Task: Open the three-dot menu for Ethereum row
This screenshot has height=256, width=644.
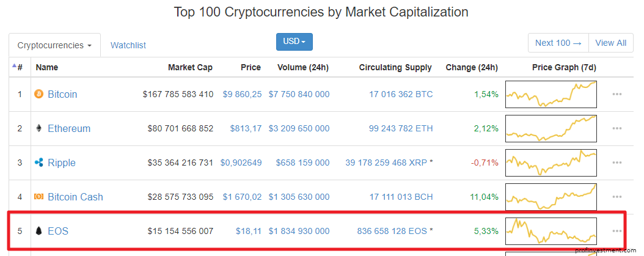Action: [x=617, y=129]
